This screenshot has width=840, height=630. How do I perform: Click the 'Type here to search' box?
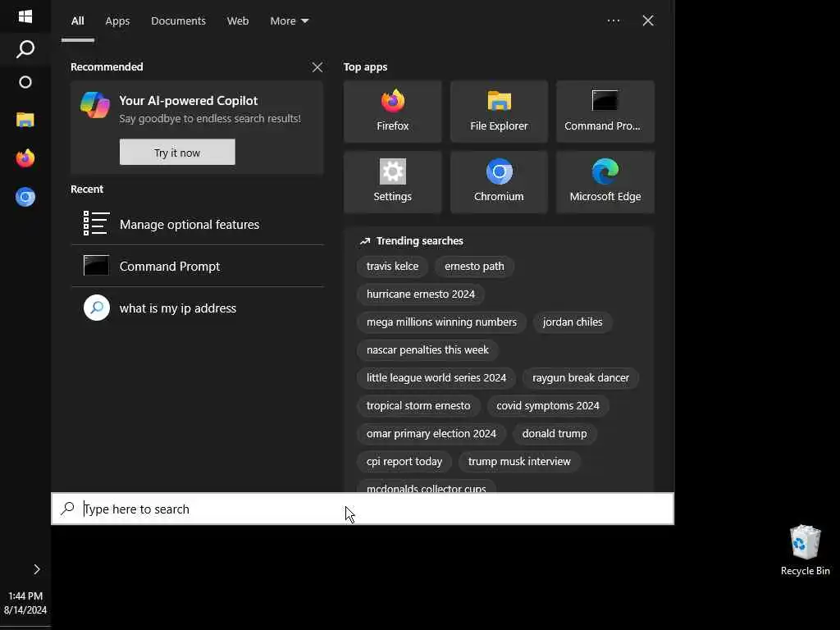pos(363,509)
